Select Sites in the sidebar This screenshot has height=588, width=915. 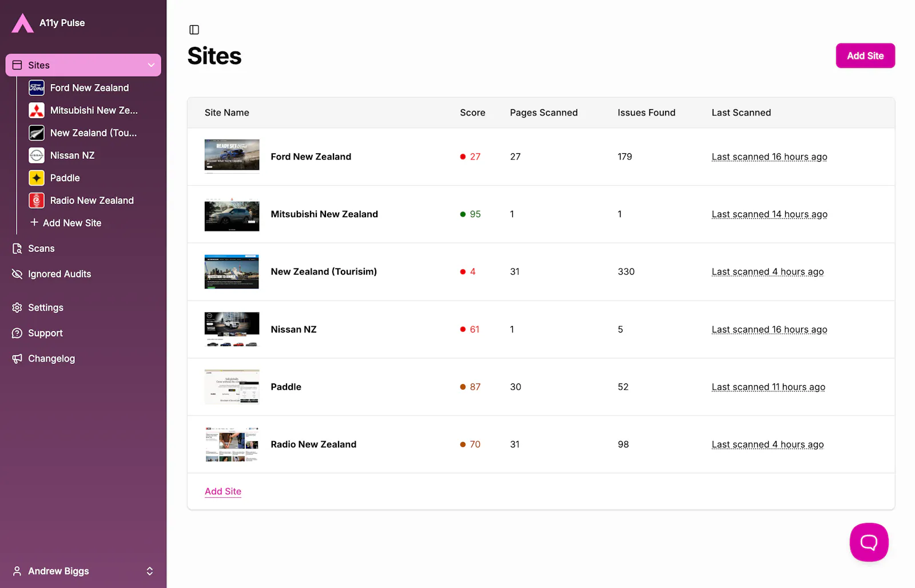pyautogui.click(x=83, y=65)
